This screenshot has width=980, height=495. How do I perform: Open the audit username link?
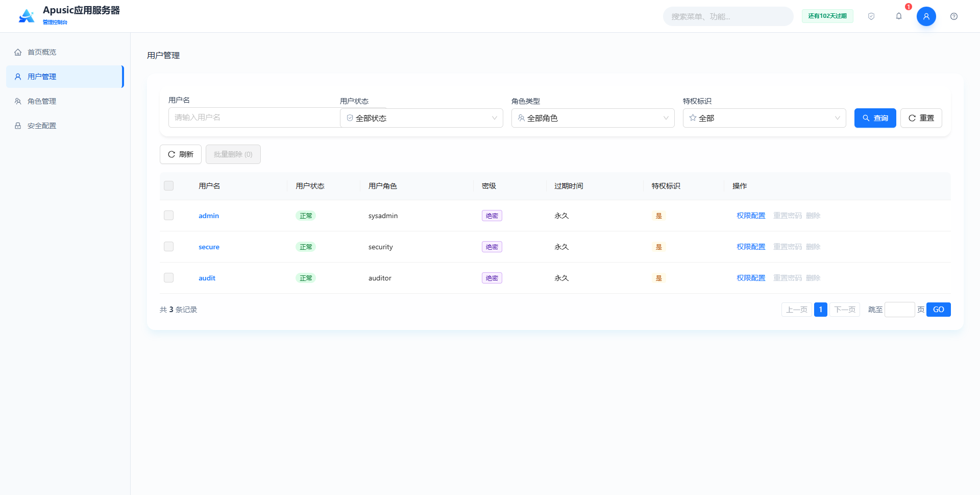point(207,278)
